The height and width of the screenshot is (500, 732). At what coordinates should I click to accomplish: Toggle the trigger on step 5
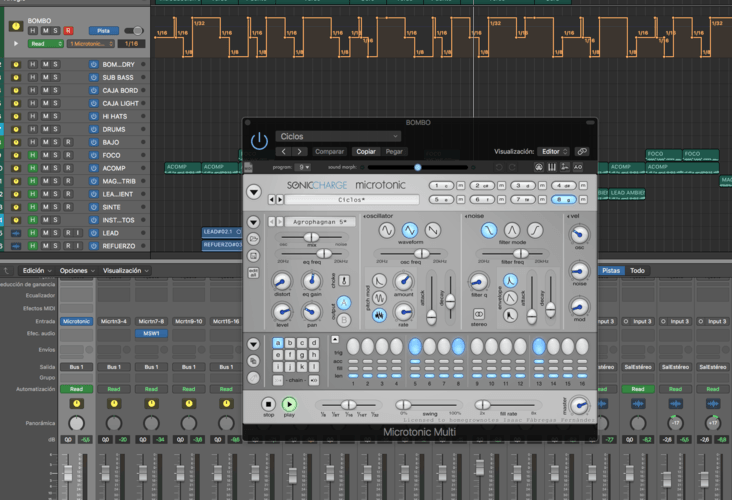point(415,346)
